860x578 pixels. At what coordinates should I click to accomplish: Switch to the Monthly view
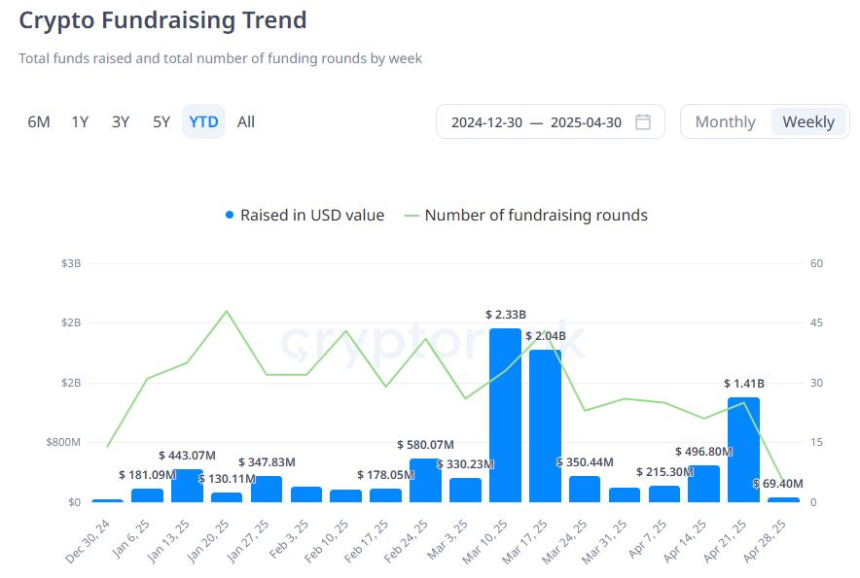725,122
